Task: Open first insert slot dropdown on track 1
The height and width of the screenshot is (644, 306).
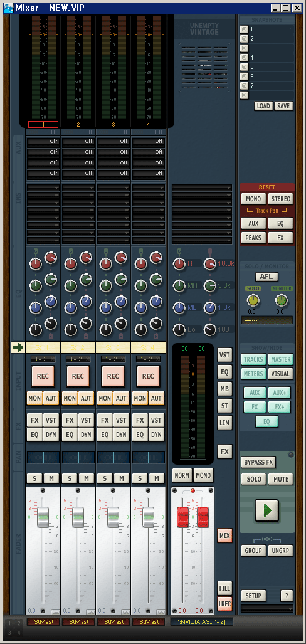Action: point(43,187)
